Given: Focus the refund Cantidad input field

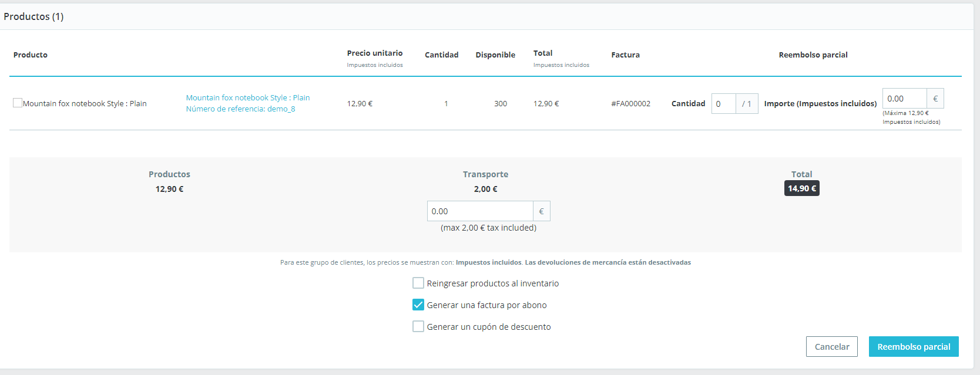Looking at the screenshot, I should coord(723,104).
